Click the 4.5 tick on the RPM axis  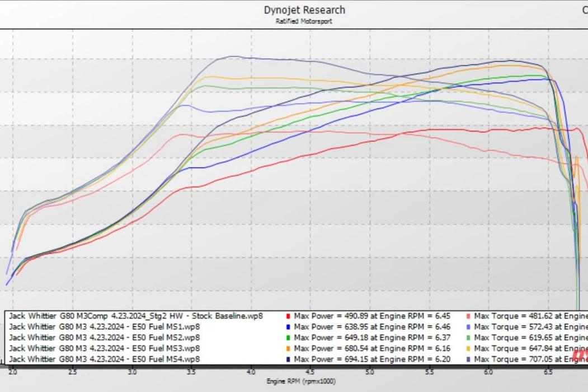pyautogui.click(x=310, y=372)
